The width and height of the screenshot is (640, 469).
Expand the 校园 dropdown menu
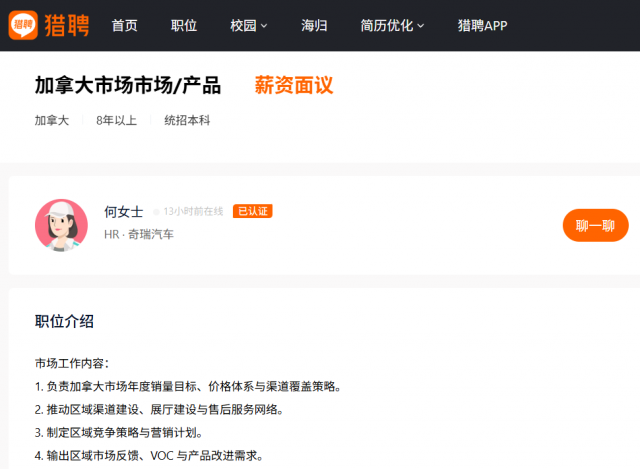point(249,25)
